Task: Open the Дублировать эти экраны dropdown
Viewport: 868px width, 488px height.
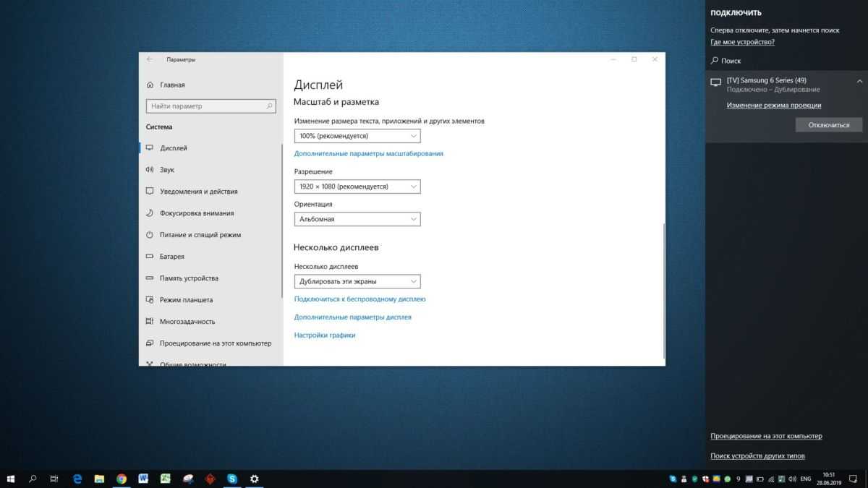Action: [x=357, y=281]
